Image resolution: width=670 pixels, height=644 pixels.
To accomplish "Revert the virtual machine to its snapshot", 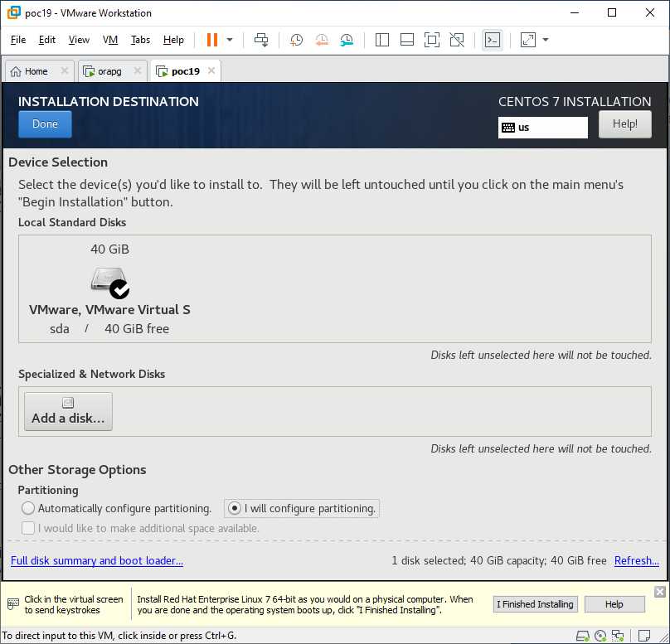I will pos(322,40).
